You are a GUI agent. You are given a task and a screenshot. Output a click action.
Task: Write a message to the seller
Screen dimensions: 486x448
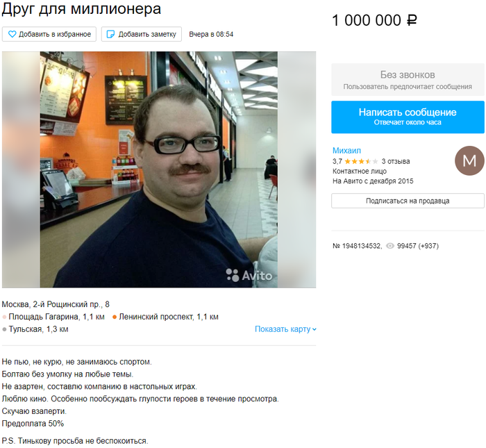pyautogui.click(x=408, y=117)
